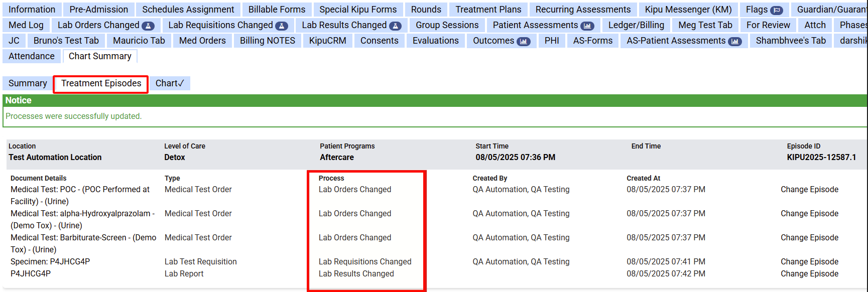Open the Treatment Plans tab
The image size is (868, 292).
click(488, 10)
